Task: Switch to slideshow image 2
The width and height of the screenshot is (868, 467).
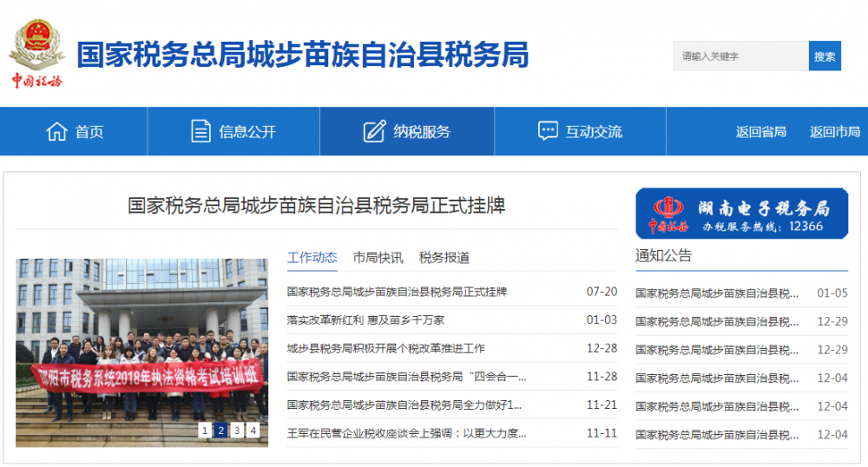Action: (220, 430)
